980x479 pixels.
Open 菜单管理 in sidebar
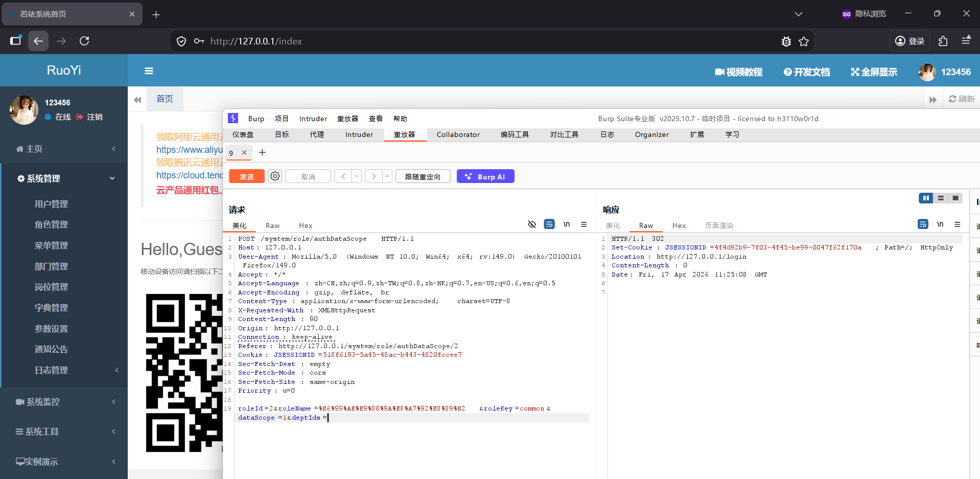(x=51, y=245)
